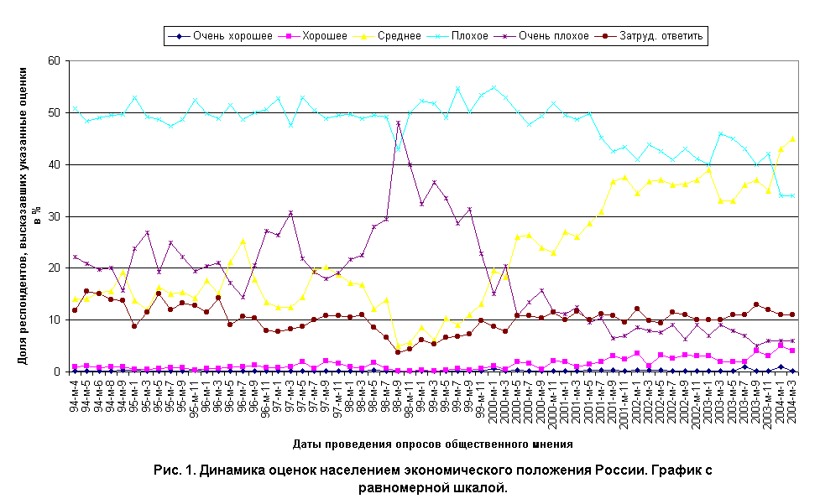Click the Очень плохое legend entry

(x=542, y=36)
